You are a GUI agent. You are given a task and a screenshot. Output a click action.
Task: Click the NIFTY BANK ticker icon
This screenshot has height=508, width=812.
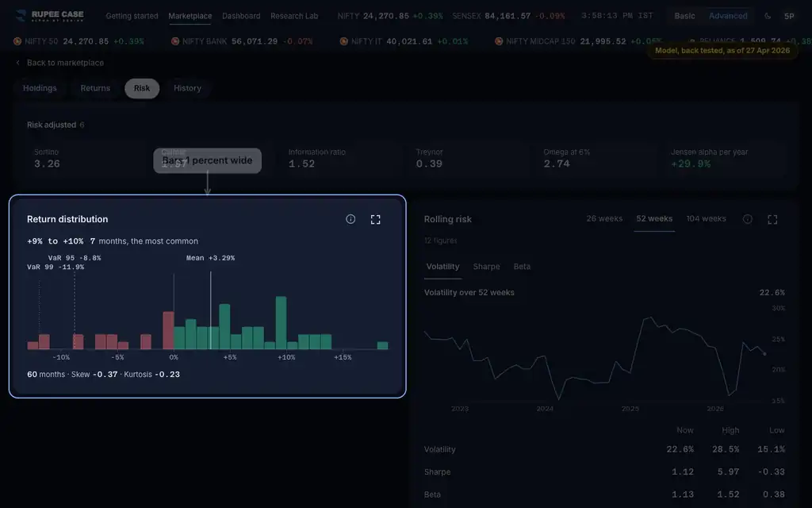click(175, 41)
